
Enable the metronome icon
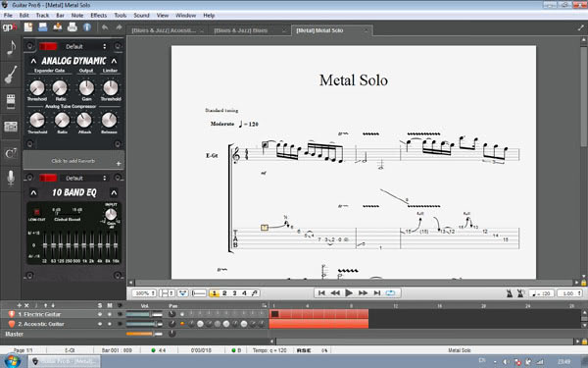pos(510,293)
